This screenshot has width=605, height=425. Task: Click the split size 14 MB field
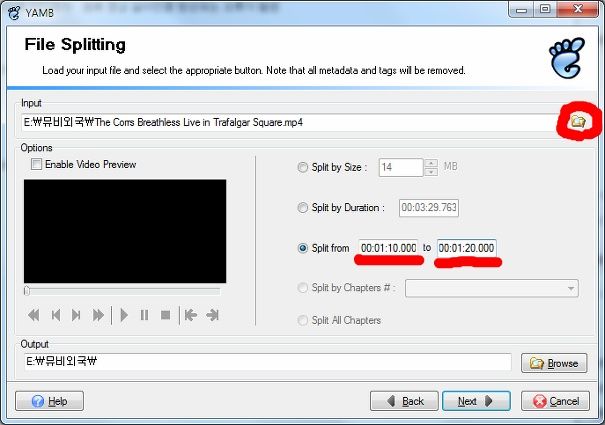401,167
